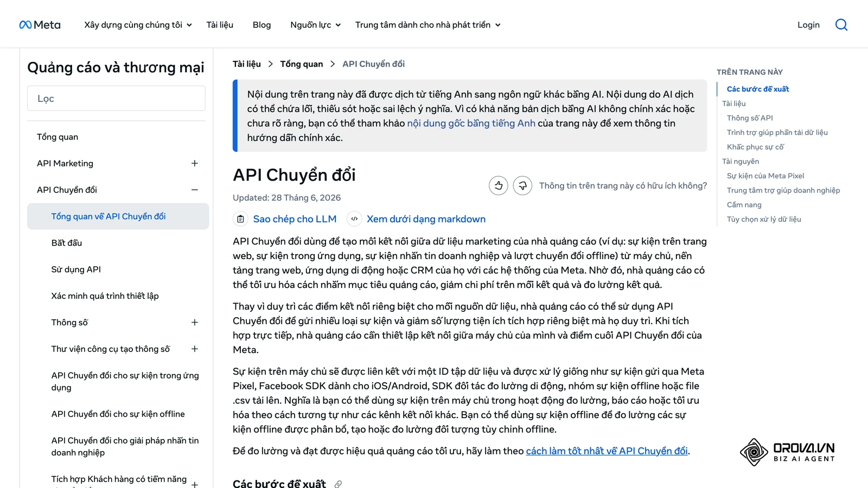Open the search magnifier icon

click(841, 25)
